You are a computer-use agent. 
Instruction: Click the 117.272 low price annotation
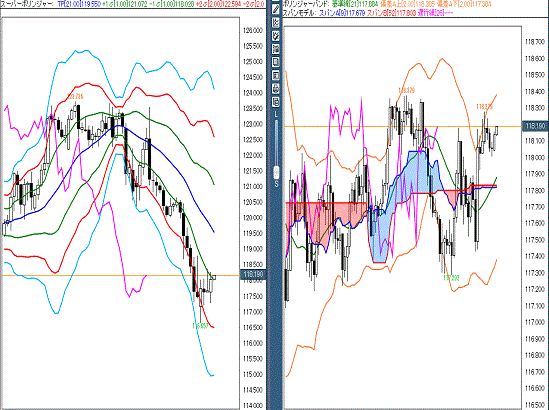(x=451, y=278)
